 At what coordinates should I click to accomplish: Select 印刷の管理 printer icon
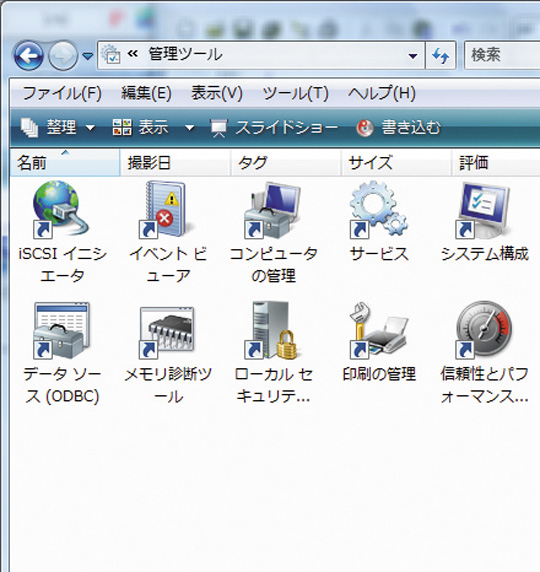[378, 331]
